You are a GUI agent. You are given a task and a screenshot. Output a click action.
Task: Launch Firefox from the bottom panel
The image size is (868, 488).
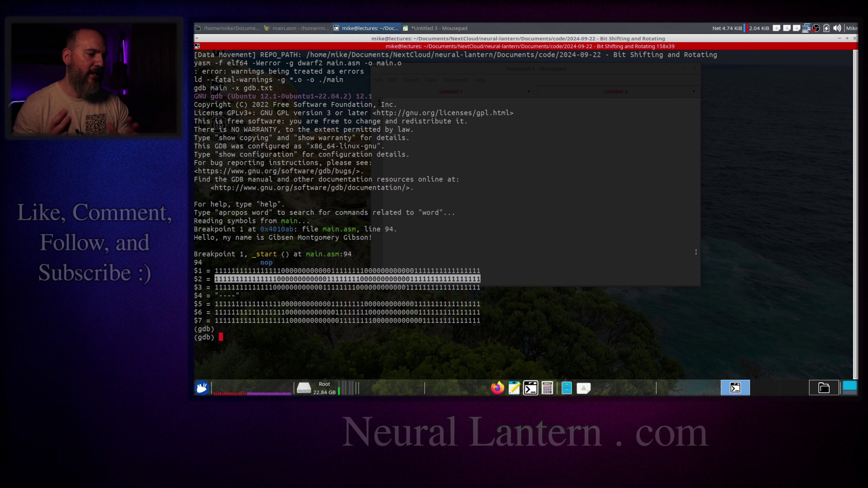[x=497, y=388]
